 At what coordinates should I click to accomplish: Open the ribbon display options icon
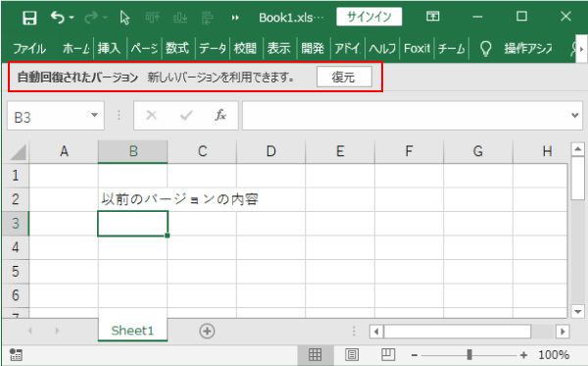pyautogui.click(x=433, y=16)
